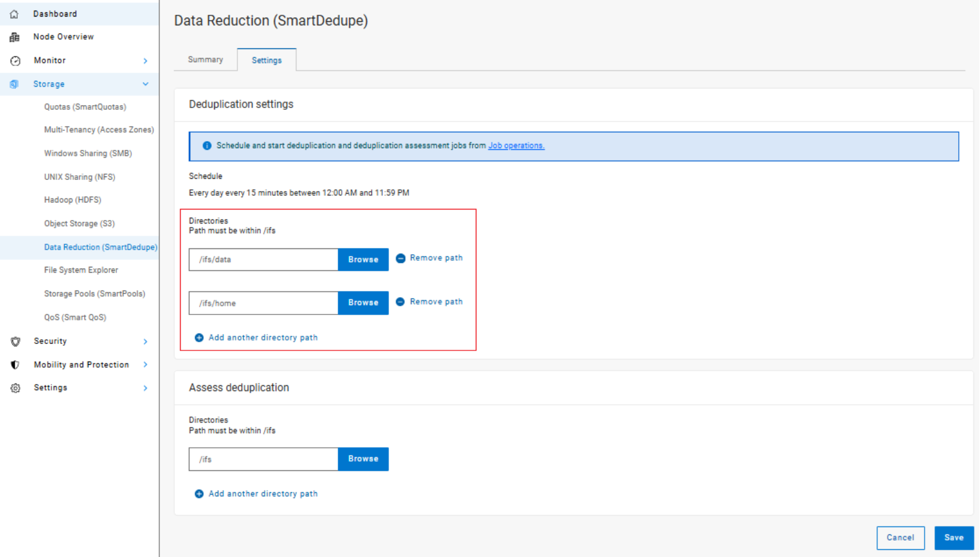Expand the Monitor menu chevron
The width and height of the screenshot is (980, 557).
145,61
